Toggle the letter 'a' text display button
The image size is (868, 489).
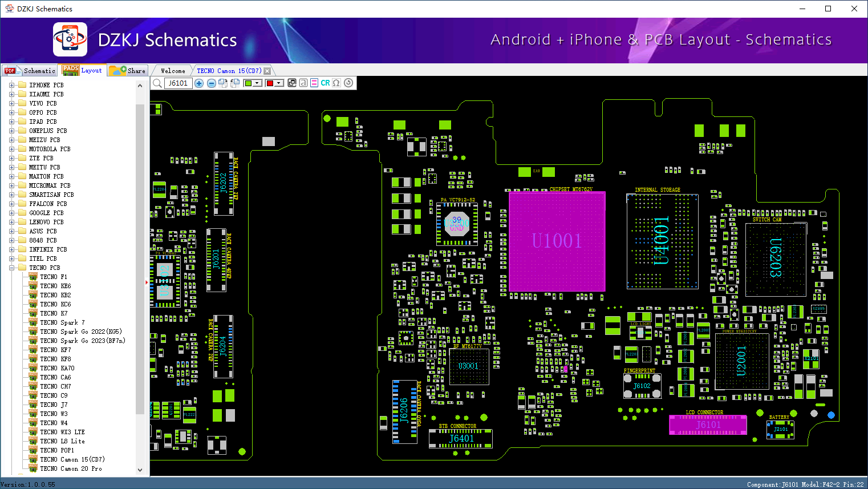click(x=303, y=83)
